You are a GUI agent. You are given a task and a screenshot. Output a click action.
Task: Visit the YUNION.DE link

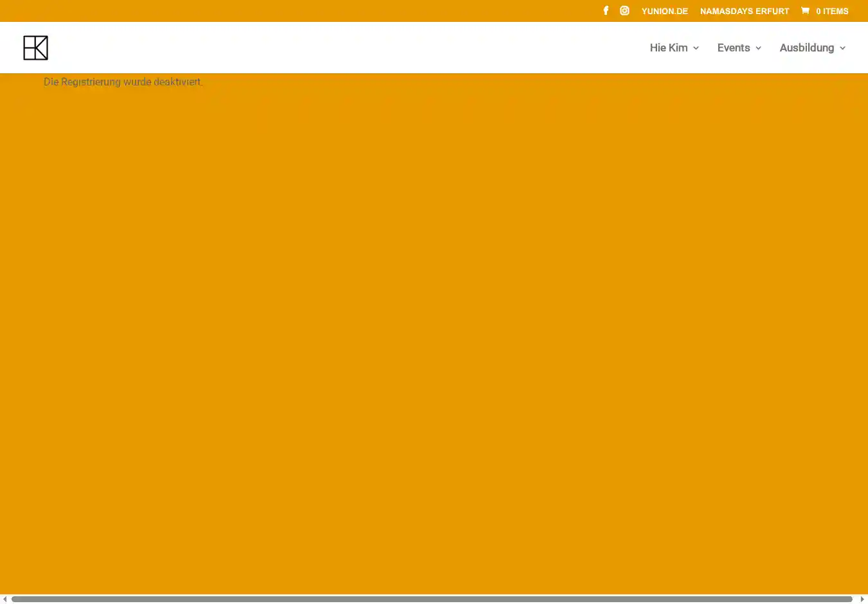click(x=664, y=11)
